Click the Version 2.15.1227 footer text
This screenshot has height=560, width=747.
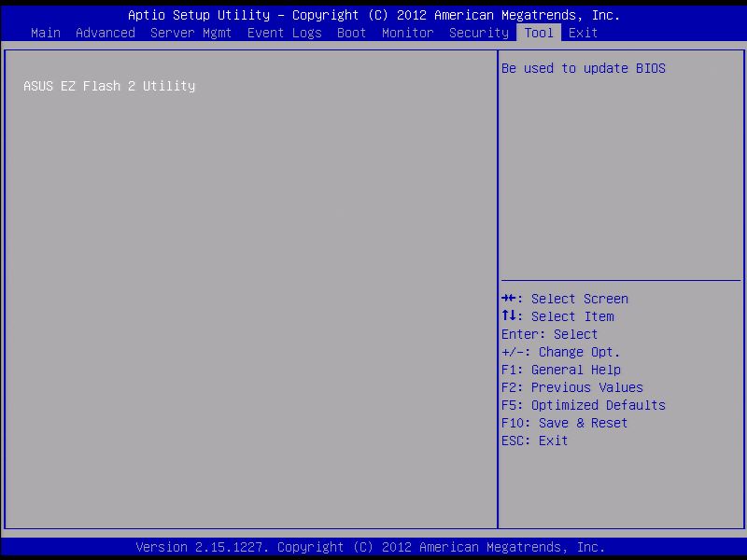[370, 547]
